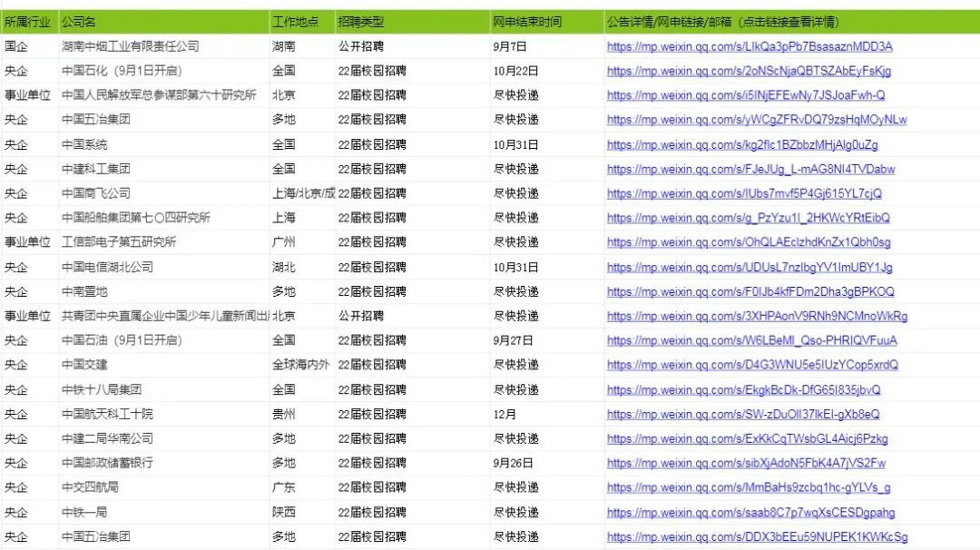Select the 广州 work location cell
The image size is (980, 550).
(x=302, y=242)
